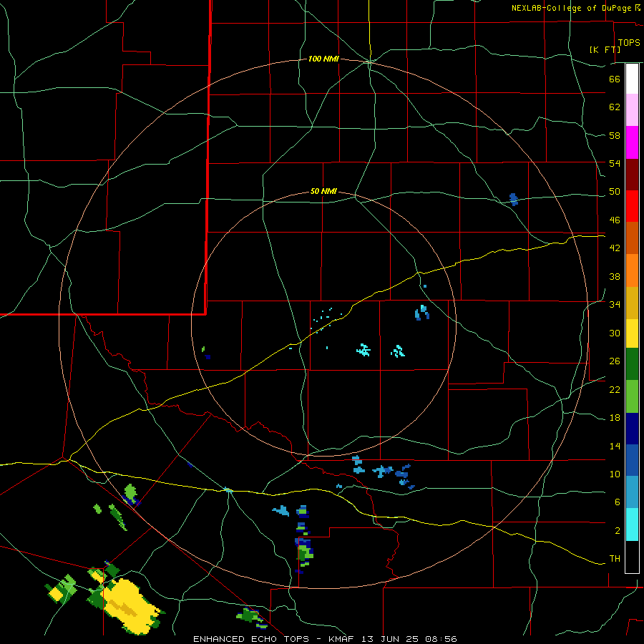The height and width of the screenshot is (644, 644).
Task: Click the "NEXLAB-College of DuPage" credit text
Action: (x=571, y=8)
